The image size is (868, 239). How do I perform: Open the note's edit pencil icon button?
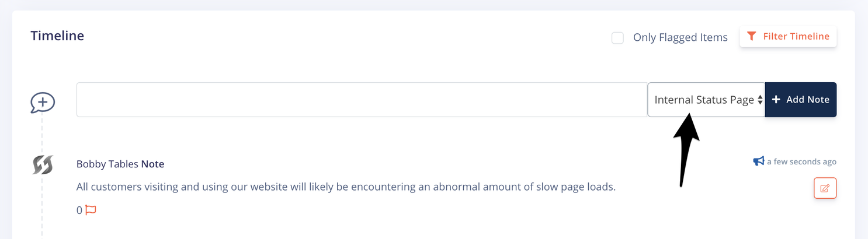825,188
